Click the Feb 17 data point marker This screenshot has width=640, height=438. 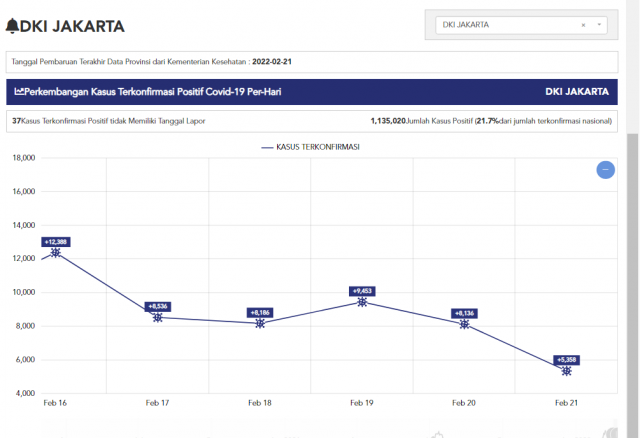click(158, 317)
